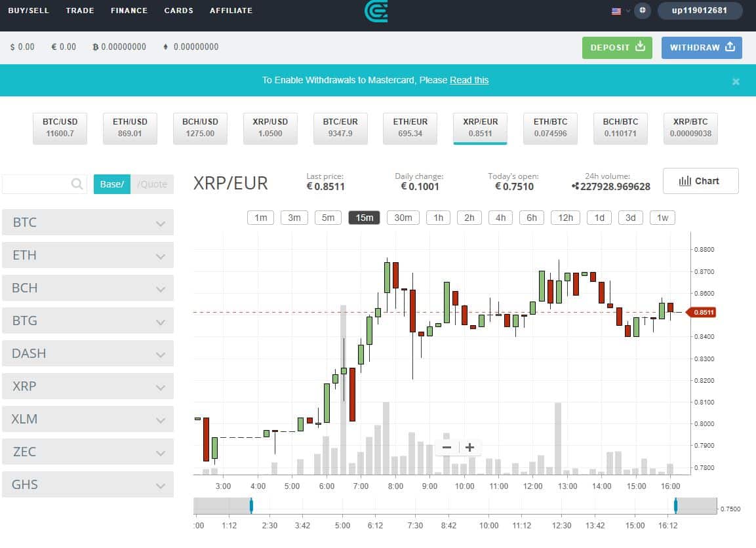Click the round globe icon beside username
The width and height of the screenshot is (756, 548).
tap(643, 10)
